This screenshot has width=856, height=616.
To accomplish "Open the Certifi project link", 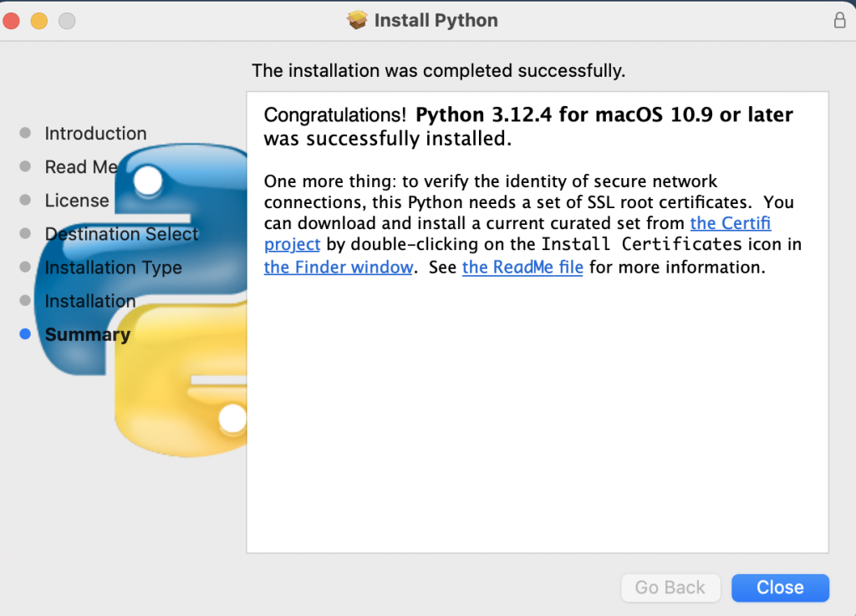I will coord(730,223).
